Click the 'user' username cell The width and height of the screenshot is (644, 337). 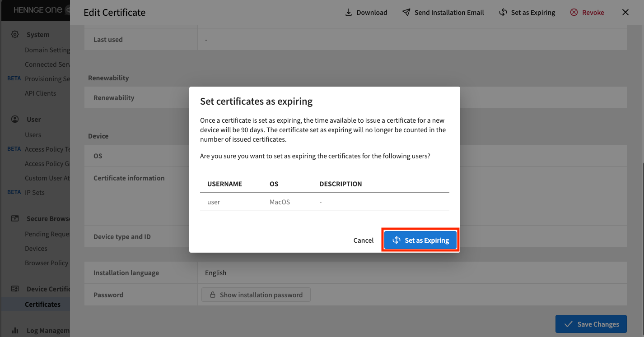tap(214, 202)
